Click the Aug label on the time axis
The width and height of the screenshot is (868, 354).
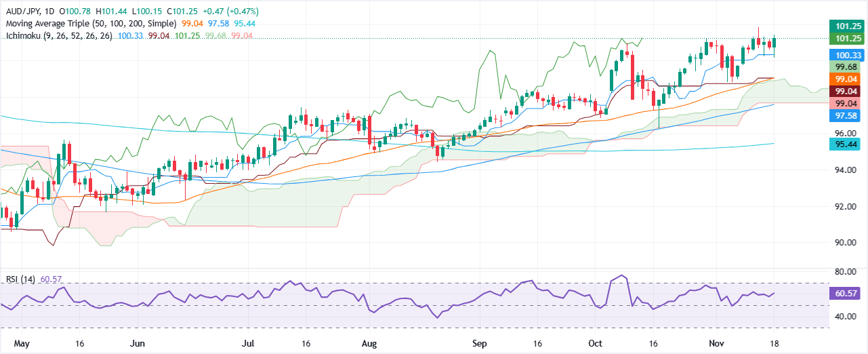[x=369, y=344]
